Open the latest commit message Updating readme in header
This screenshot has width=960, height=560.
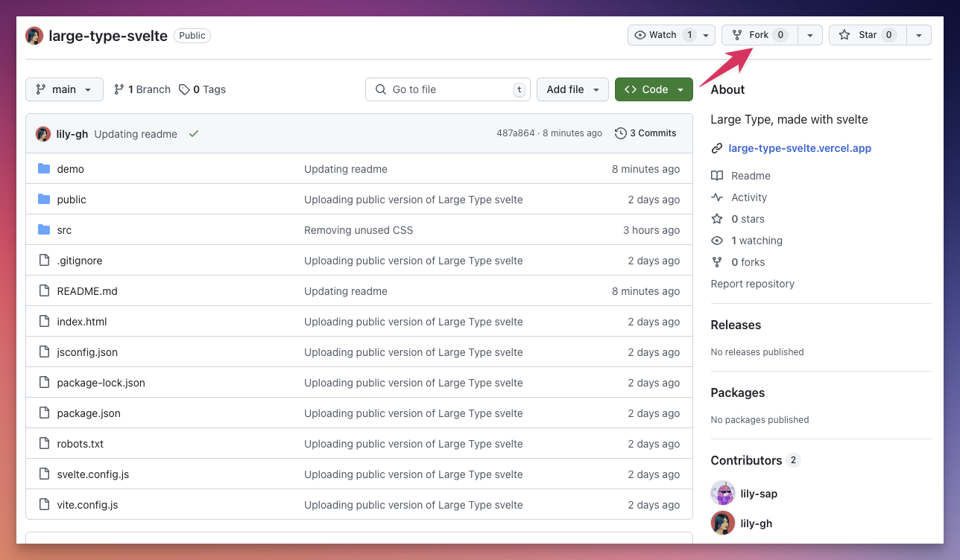(136, 134)
